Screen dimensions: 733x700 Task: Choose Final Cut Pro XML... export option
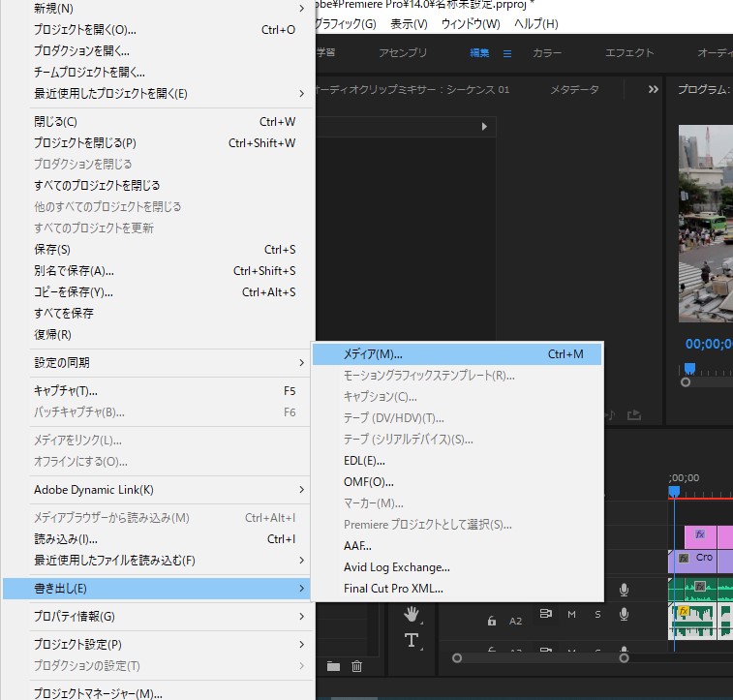point(457,589)
